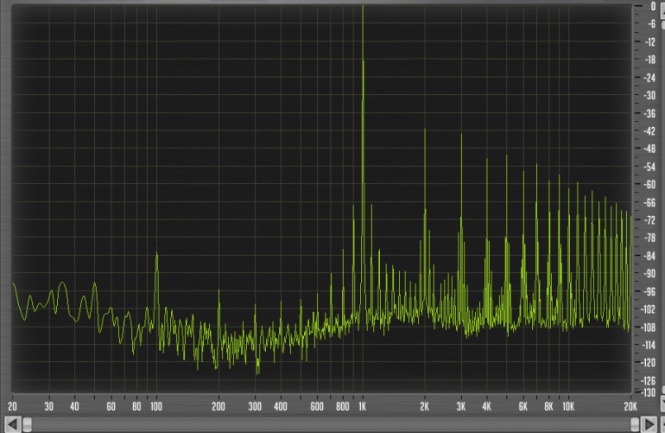Click the tip of the 1K fundamental peak
Image resolution: width=665 pixels, height=433 pixels.
362,8
